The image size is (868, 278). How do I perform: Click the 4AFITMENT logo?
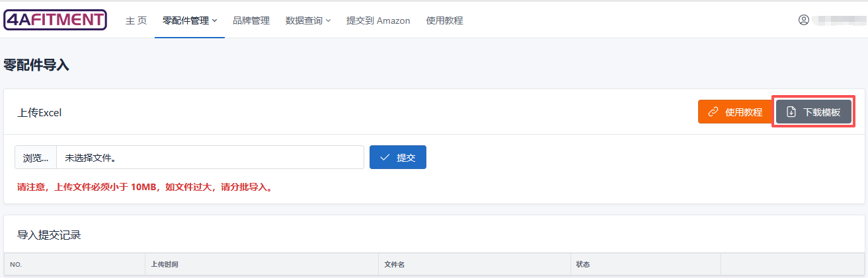click(55, 20)
